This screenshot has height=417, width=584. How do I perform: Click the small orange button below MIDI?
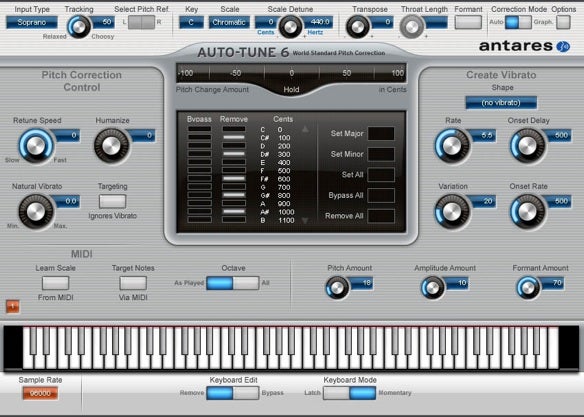click(13, 306)
